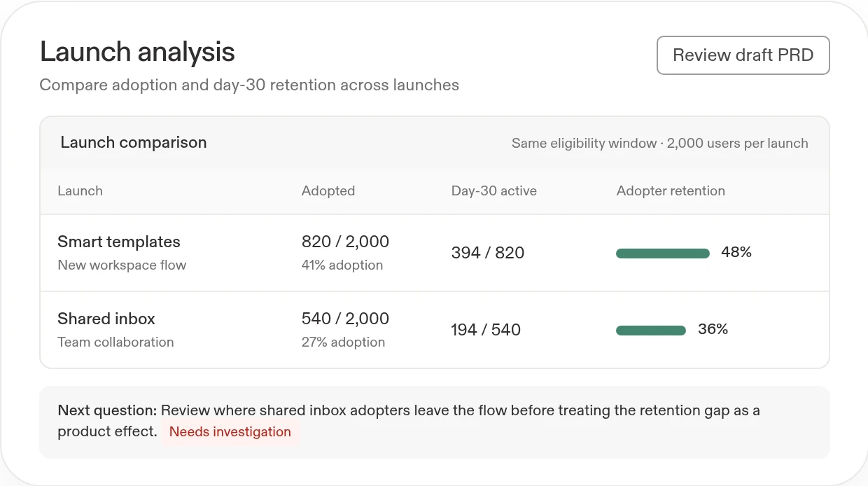Select the Shared inbox launch name

click(x=106, y=319)
